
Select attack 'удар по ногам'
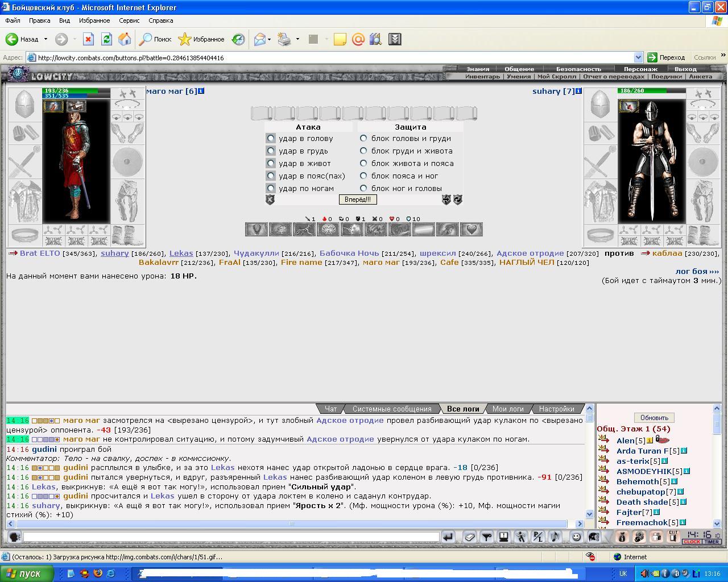click(271, 188)
